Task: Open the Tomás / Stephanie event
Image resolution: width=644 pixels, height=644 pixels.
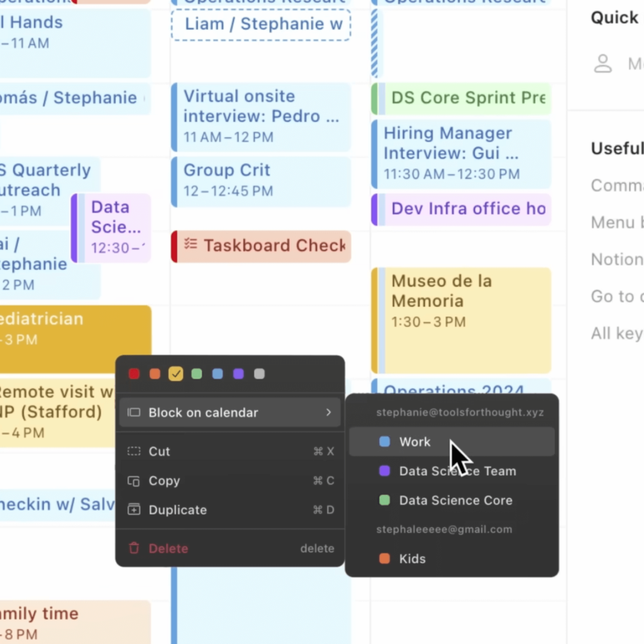Action: [x=75, y=99]
